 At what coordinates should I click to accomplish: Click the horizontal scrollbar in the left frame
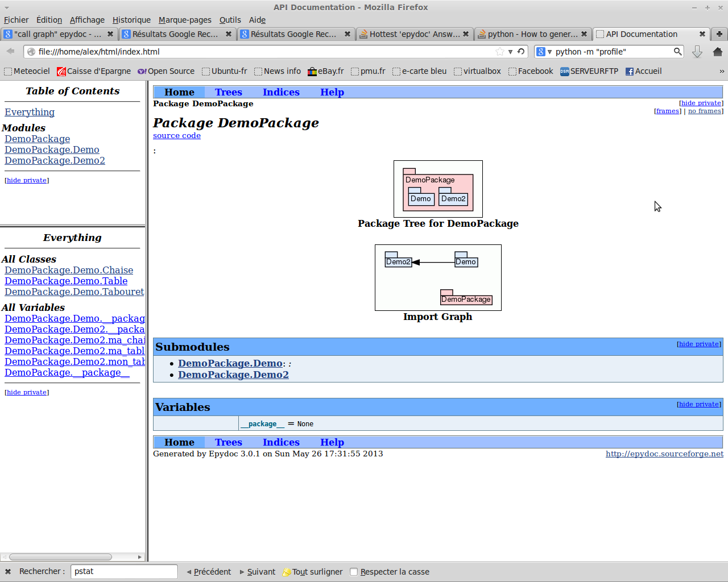(x=60, y=557)
